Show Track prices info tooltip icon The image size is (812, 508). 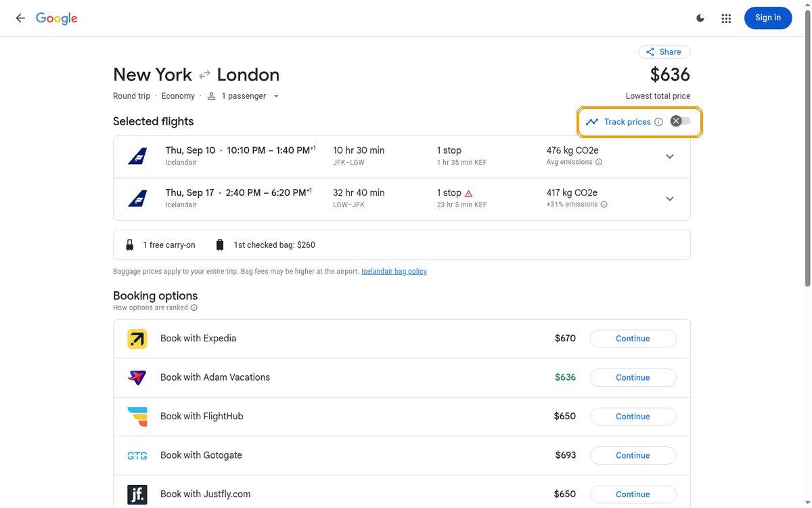(658, 122)
